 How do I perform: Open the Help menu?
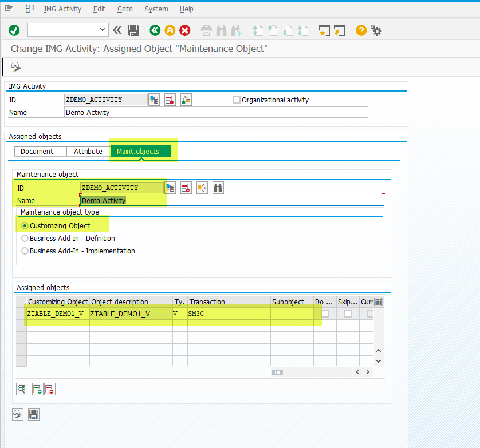(x=186, y=9)
